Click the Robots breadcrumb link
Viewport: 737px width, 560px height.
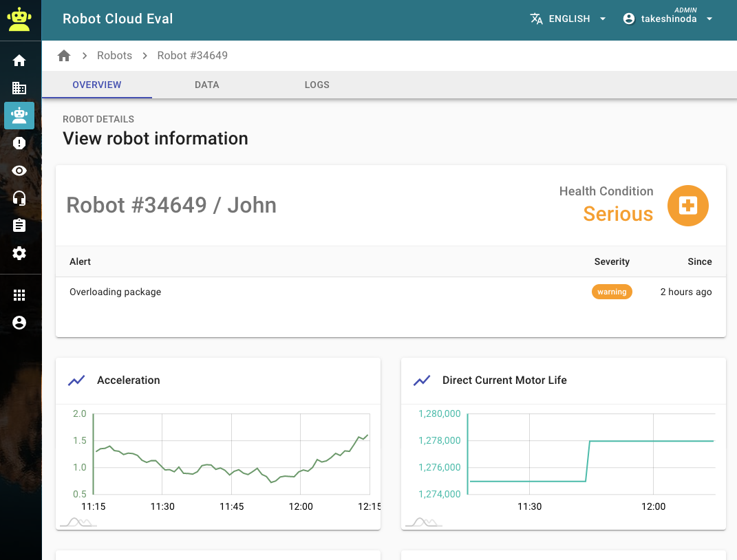coord(114,56)
